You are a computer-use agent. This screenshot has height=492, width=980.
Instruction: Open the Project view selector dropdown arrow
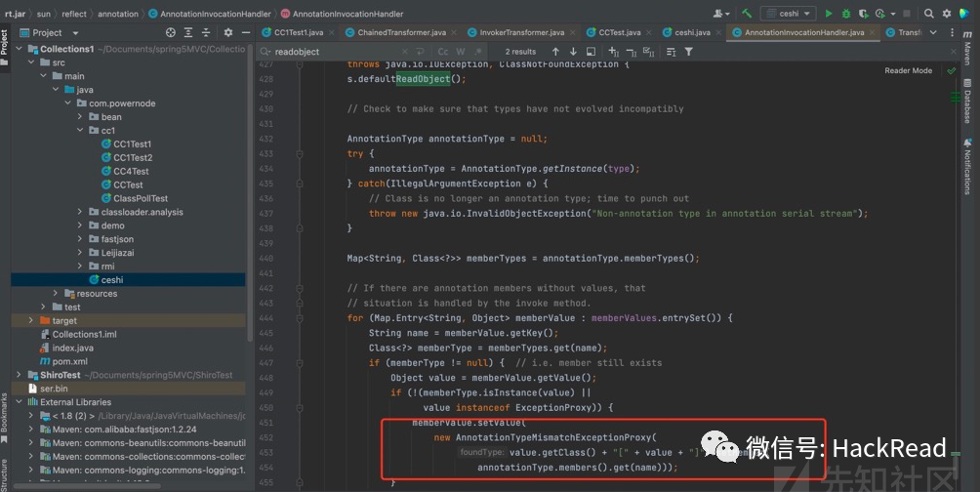[x=75, y=33]
